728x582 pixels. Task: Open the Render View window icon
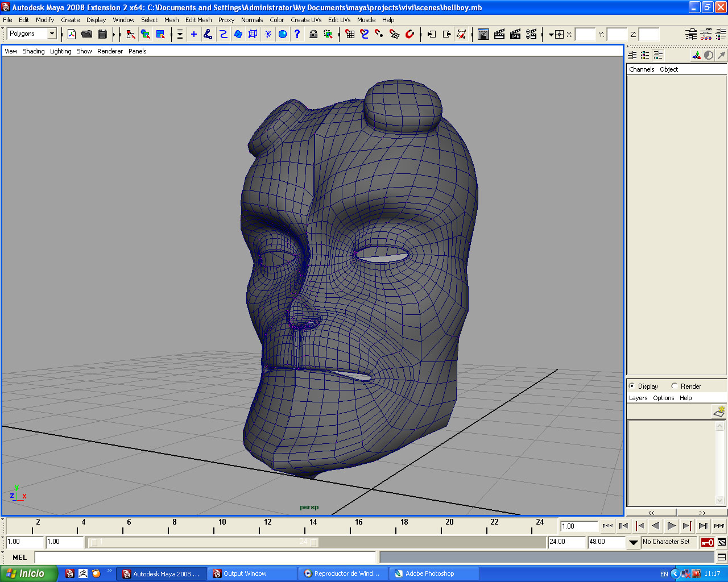[483, 34]
